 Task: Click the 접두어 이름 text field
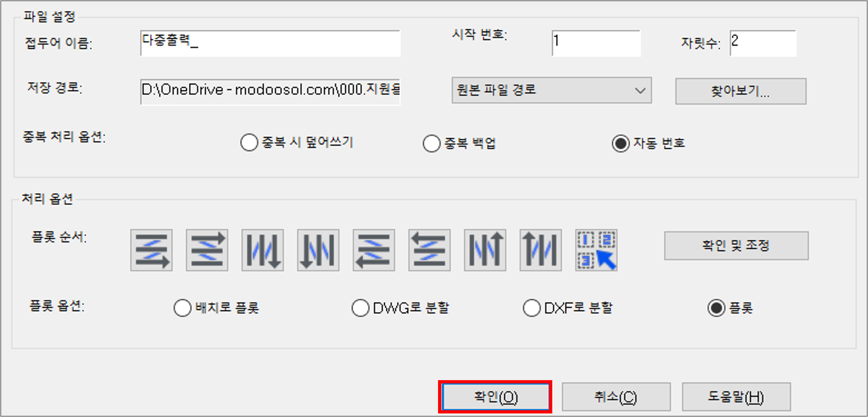[270, 43]
